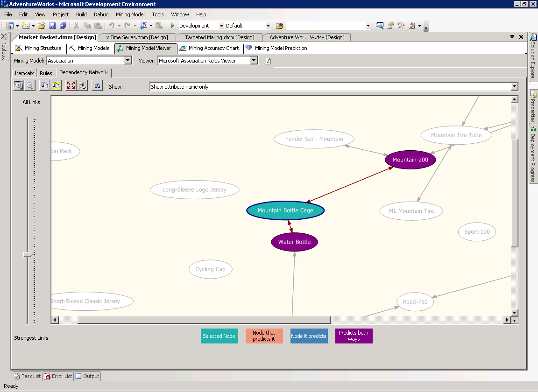This screenshot has height=392, width=538.
Task: Open Task List panel tab
Action: 27,376
